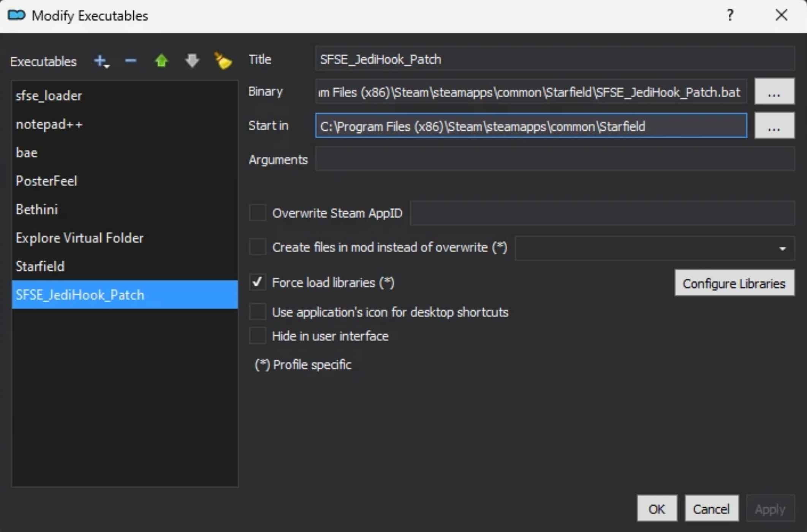The image size is (807, 532).
Task: Move executable up with green arrow
Action: pos(161,61)
